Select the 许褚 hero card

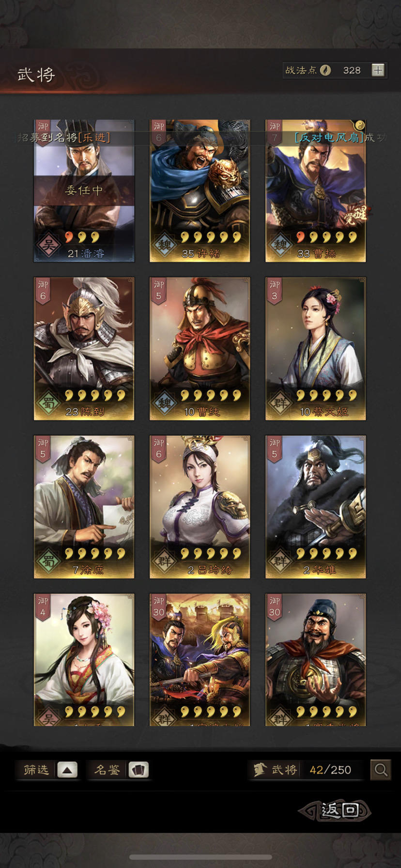click(x=200, y=191)
